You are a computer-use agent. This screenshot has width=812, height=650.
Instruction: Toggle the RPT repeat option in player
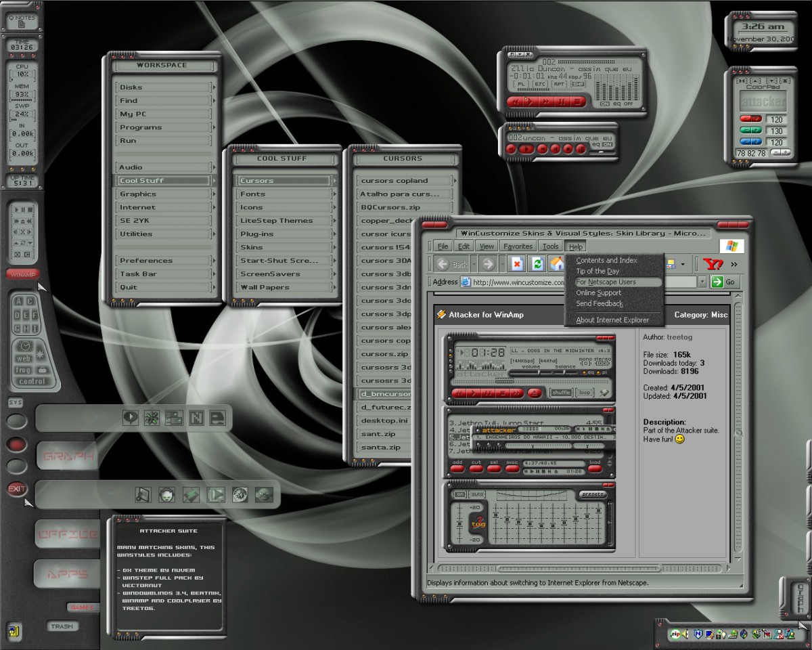click(x=559, y=85)
